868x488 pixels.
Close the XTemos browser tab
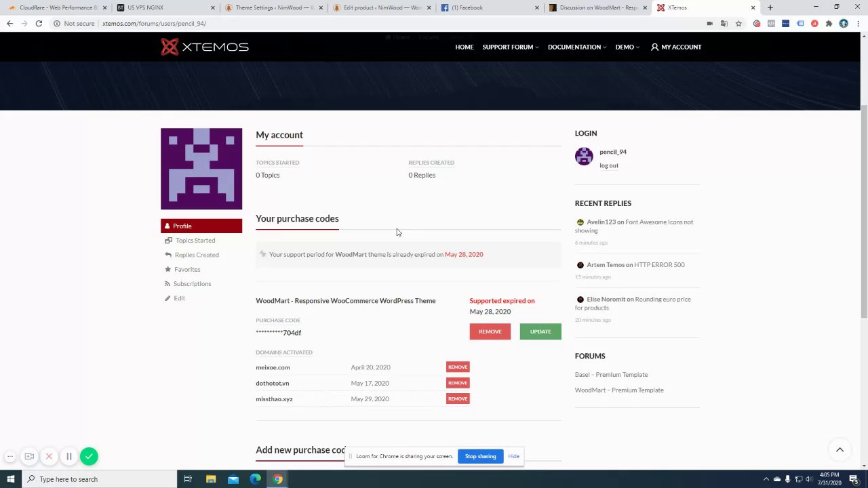753,7
